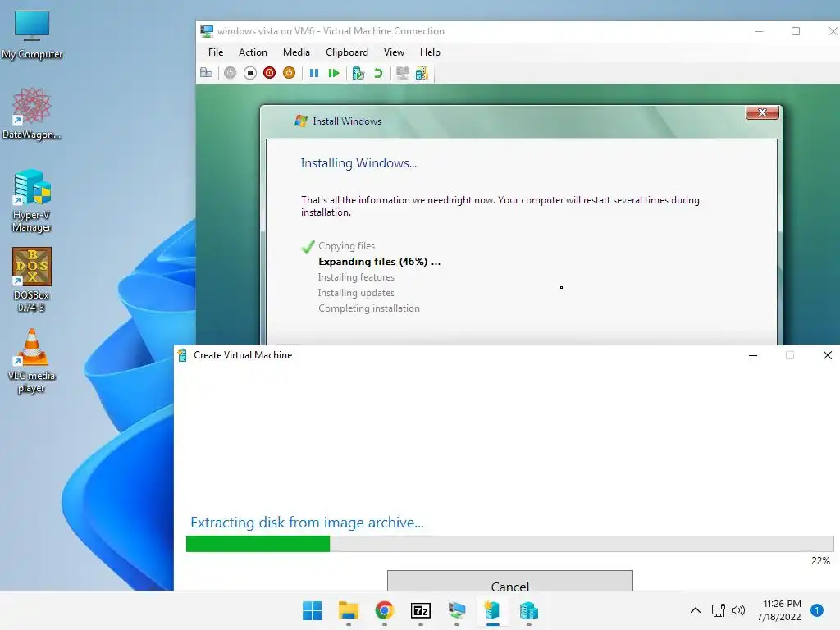
Task: Click the Share toolbar icon
Action: (422, 73)
